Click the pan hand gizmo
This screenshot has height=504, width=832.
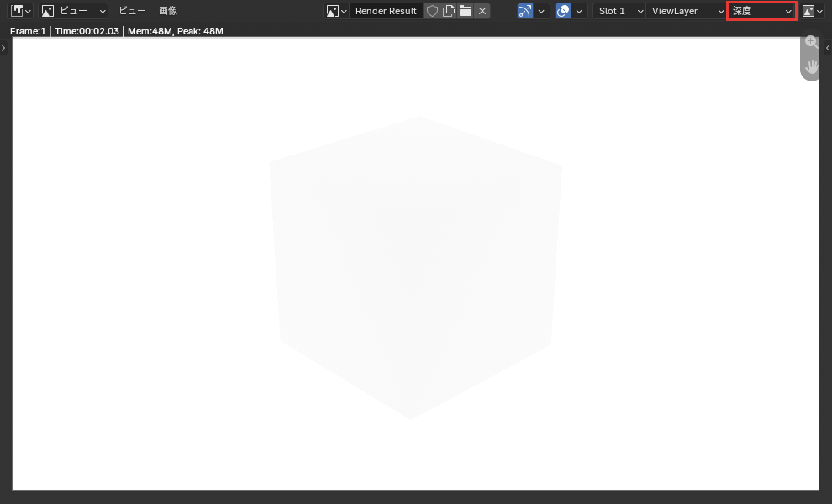[811, 66]
